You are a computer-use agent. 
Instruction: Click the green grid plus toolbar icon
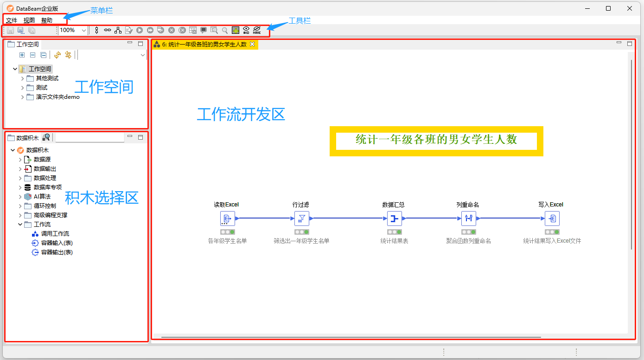236,30
